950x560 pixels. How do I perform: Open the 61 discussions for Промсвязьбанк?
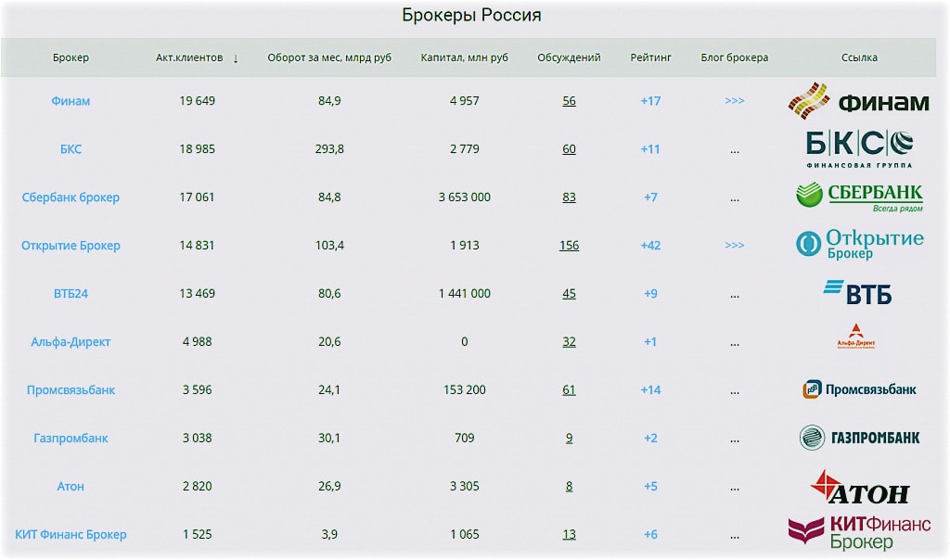(569, 389)
